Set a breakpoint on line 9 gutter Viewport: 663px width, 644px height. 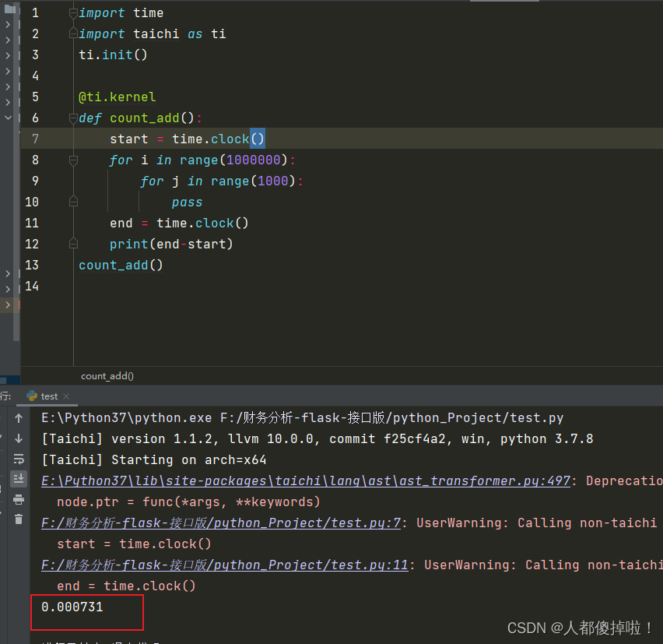[x=54, y=181]
